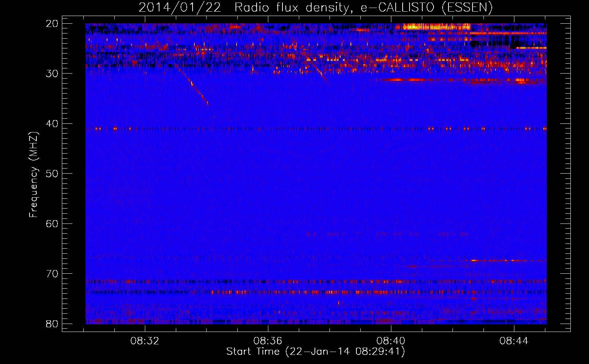Click the 08:32 time tick label

[145, 341]
